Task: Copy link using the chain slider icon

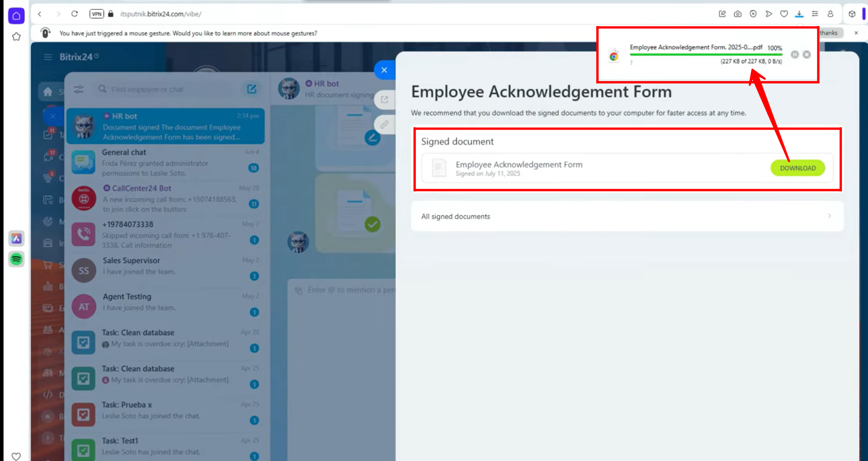Action: pyautogui.click(x=385, y=125)
